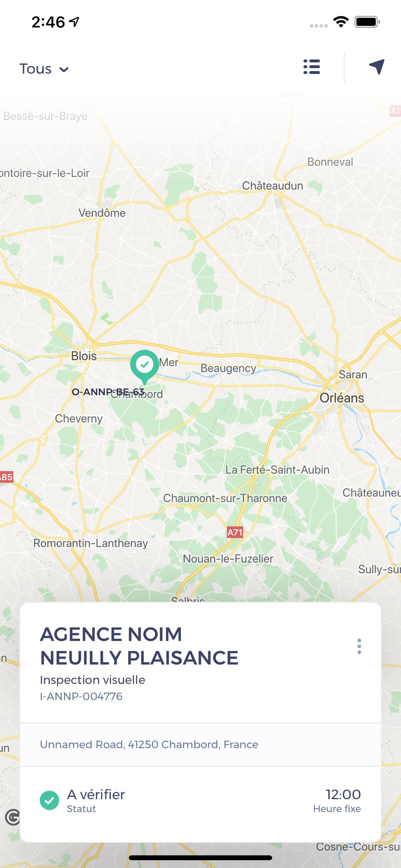Tap Blois city label on map

point(84,356)
